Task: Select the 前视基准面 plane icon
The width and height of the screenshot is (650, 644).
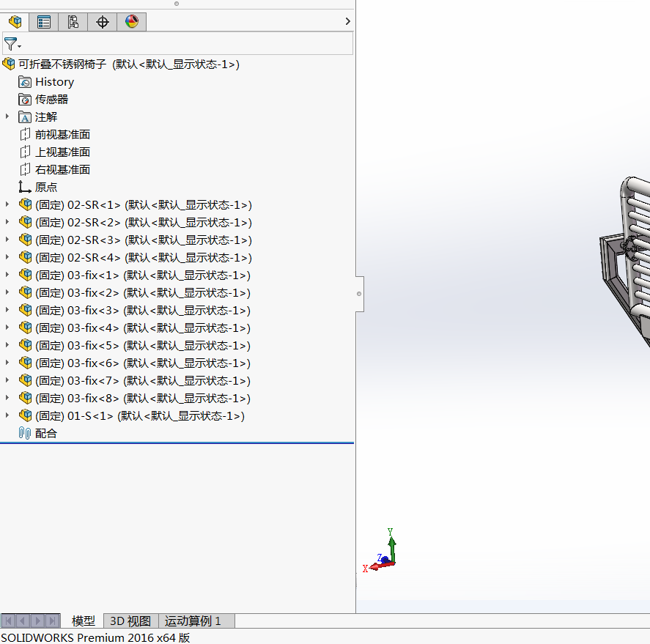Action: (25, 135)
